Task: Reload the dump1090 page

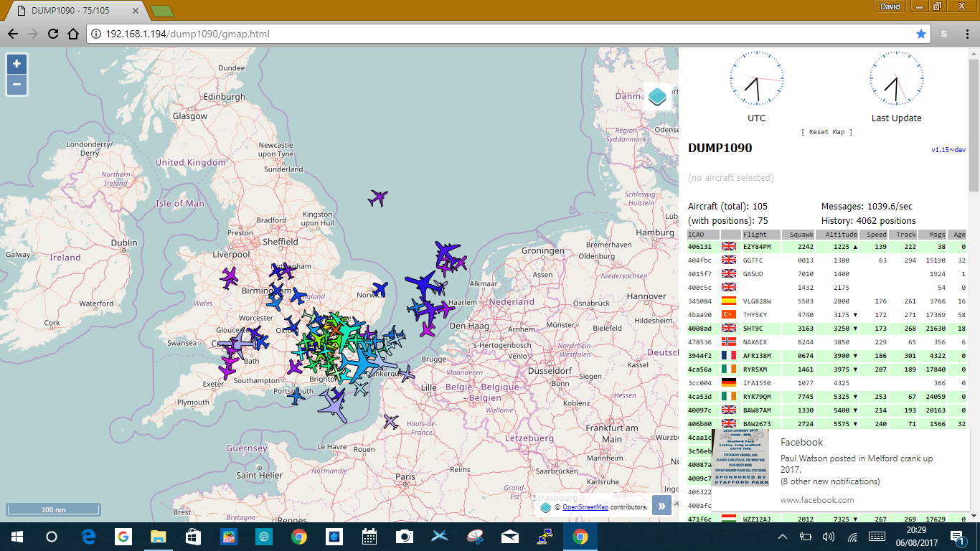Action: 52,34
